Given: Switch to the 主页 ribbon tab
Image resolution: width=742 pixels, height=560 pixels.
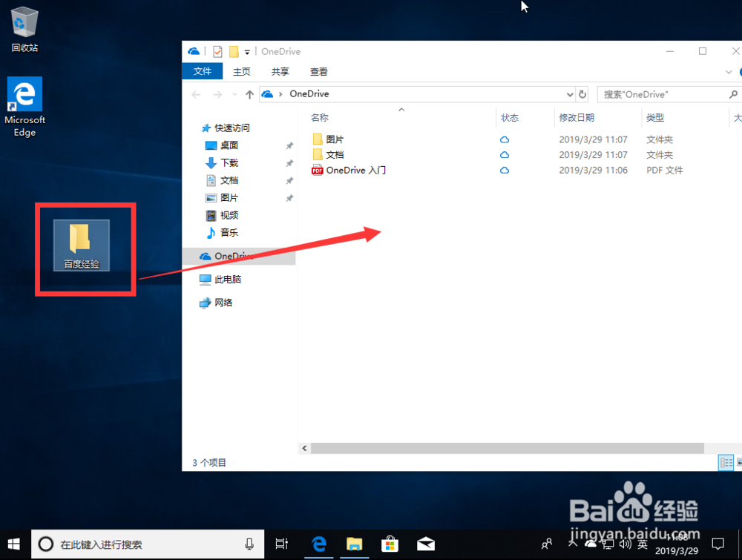Looking at the screenshot, I should tap(241, 71).
